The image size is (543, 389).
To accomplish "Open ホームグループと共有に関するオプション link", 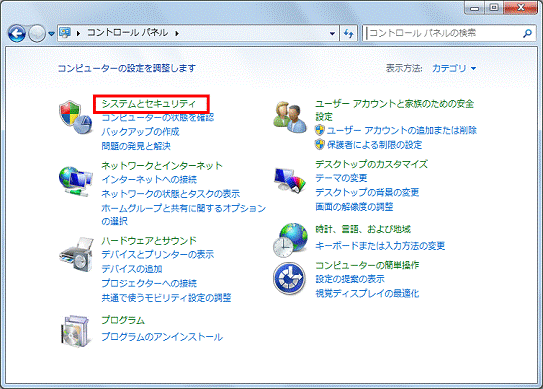I will [x=184, y=214].
